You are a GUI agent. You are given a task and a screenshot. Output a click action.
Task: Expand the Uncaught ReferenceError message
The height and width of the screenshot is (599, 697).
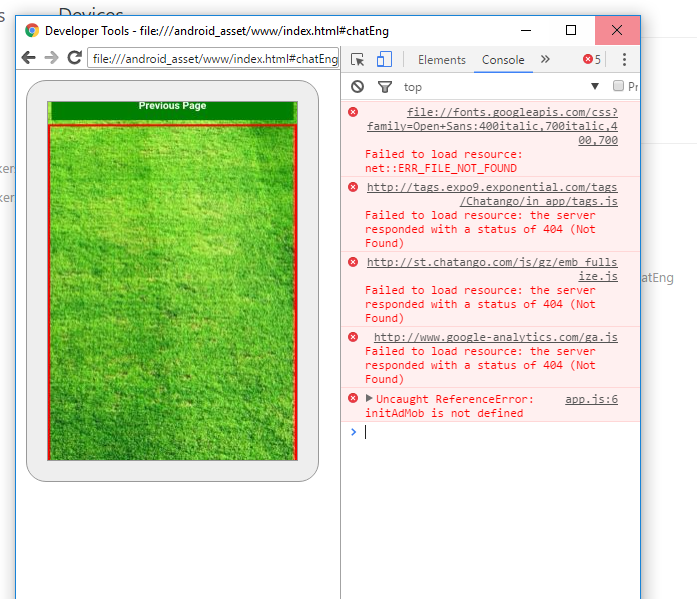pos(369,398)
